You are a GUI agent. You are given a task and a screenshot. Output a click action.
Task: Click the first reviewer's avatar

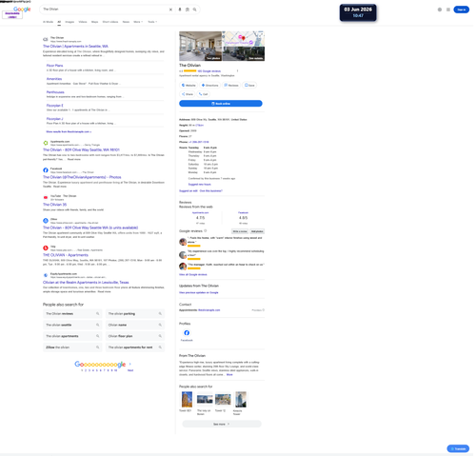[183, 242]
